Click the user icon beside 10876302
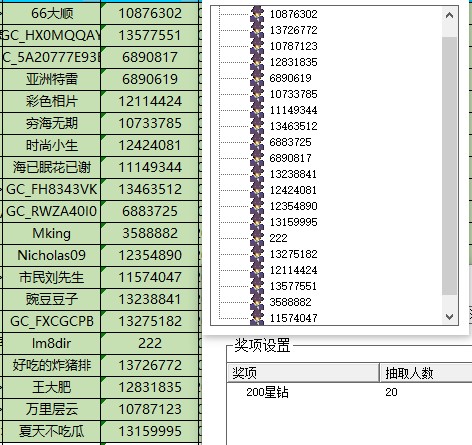This screenshot has width=472, height=445. [x=257, y=14]
